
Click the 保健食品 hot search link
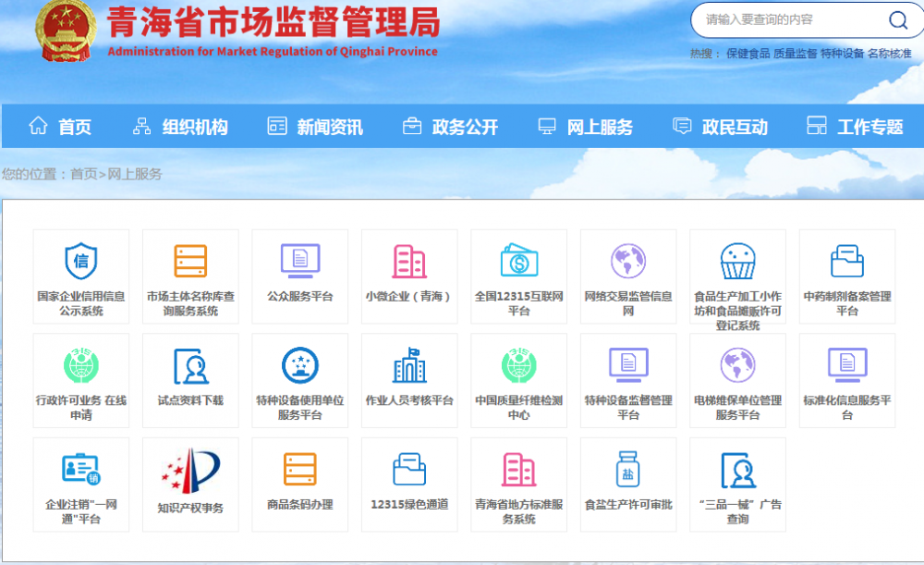click(x=748, y=54)
